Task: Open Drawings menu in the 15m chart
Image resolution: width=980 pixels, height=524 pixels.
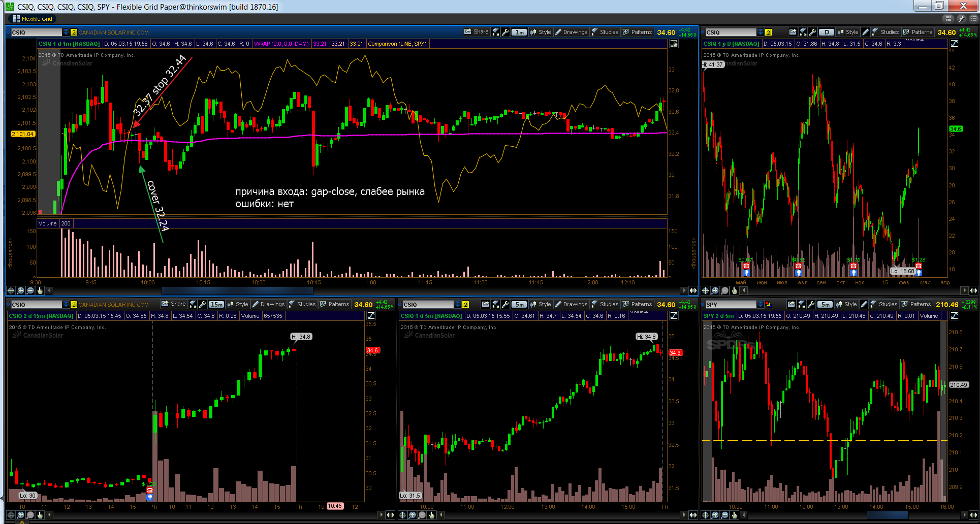Action: 269,304
